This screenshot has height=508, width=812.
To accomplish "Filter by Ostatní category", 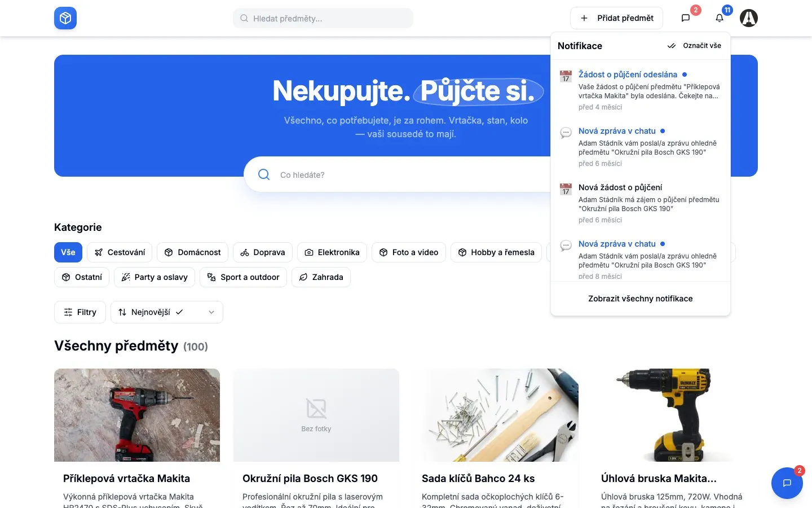I will (82, 277).
